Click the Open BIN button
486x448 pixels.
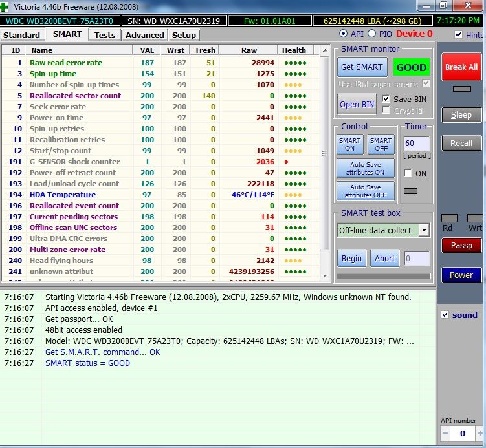pyautogui.click(x=357, y=104)
